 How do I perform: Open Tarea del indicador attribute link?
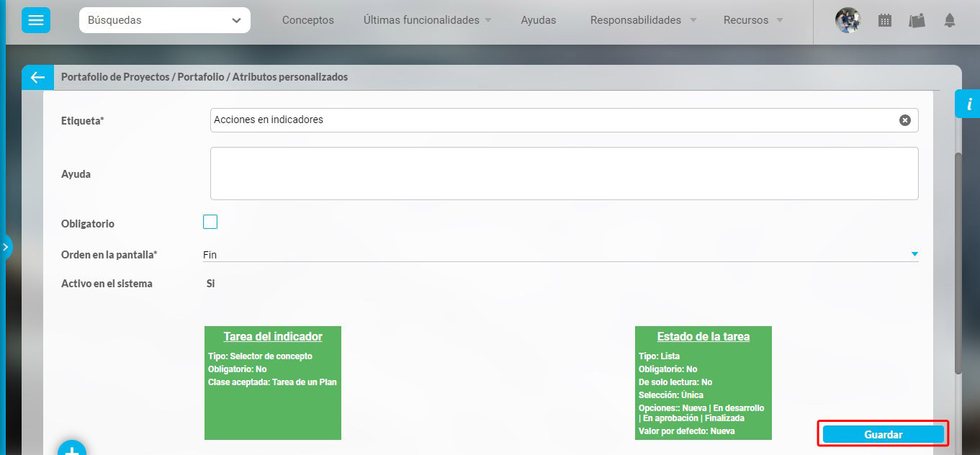coord(273,336)
